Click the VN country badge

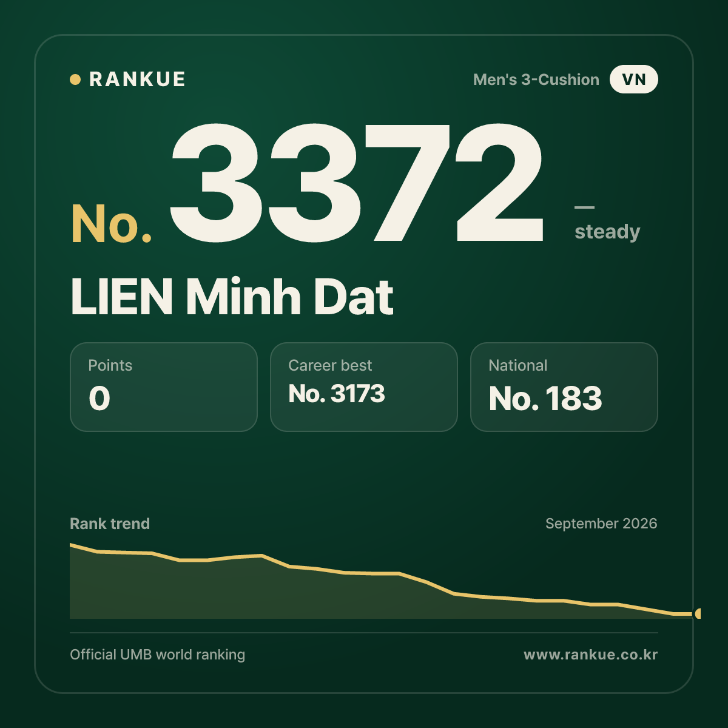(634, 79)
